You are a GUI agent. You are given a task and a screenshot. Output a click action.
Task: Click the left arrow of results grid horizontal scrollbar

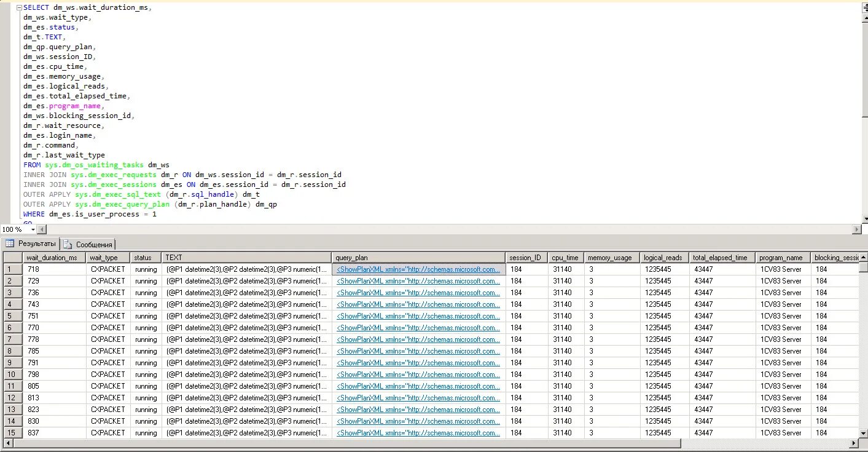click(x=7, y=443)
